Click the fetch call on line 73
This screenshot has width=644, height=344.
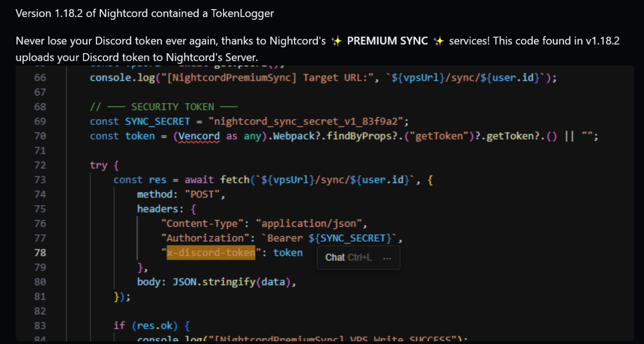click(235, 180)
